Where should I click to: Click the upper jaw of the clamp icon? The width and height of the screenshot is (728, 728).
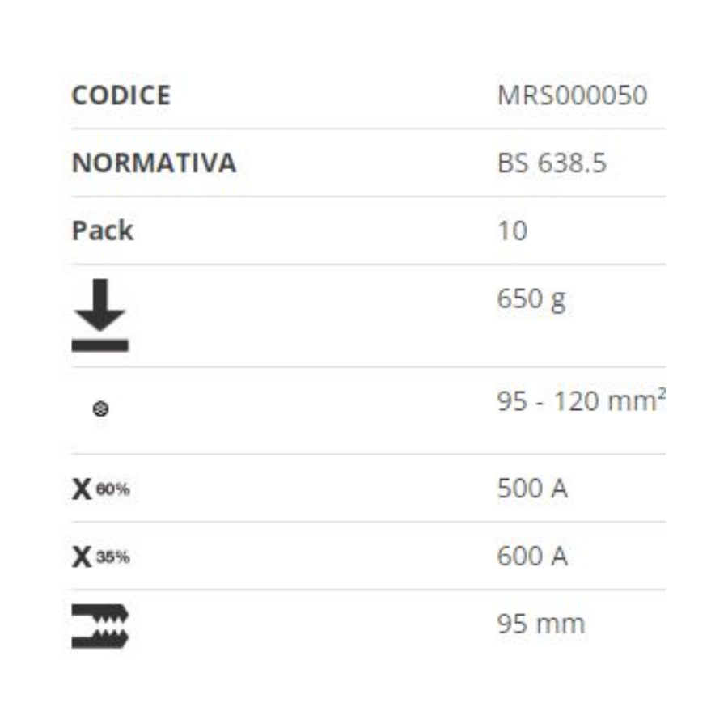pos(99,613)
